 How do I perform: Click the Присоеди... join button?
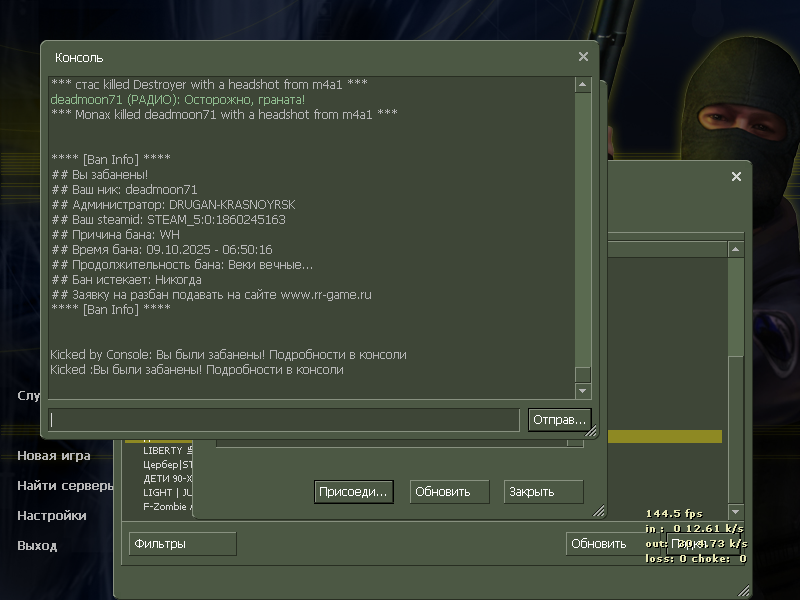click(353, 492)
